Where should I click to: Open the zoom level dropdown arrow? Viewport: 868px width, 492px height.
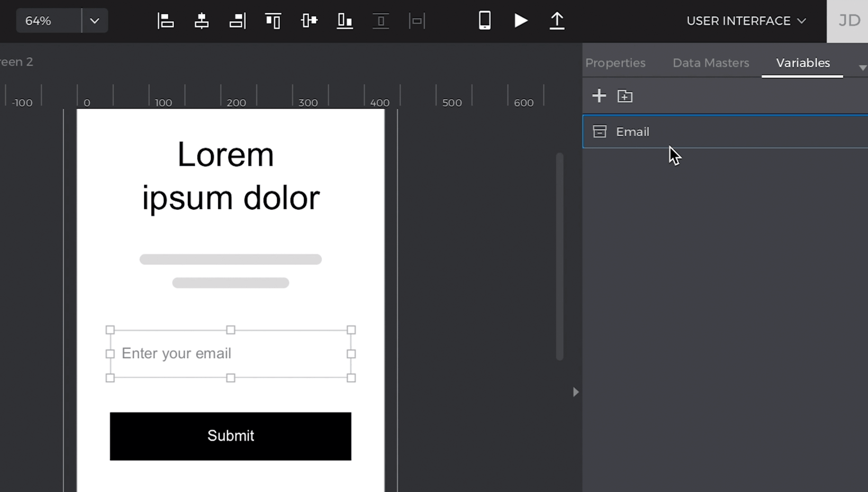click(95, 21)
